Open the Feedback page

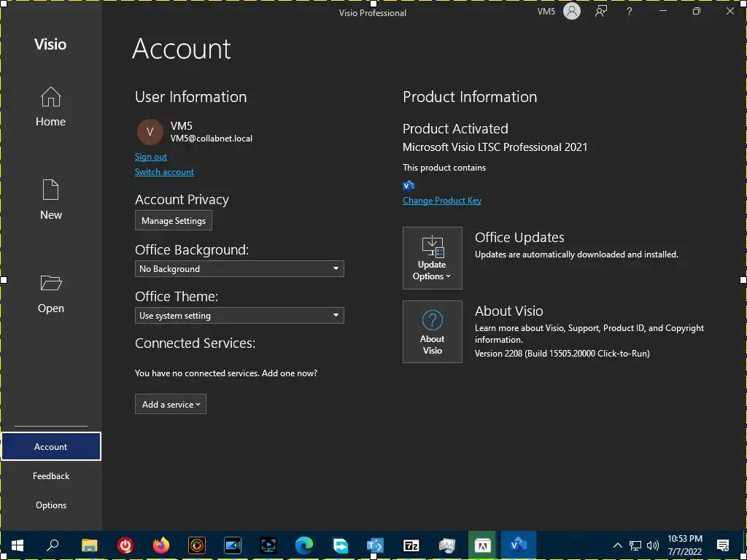(51, 475)
